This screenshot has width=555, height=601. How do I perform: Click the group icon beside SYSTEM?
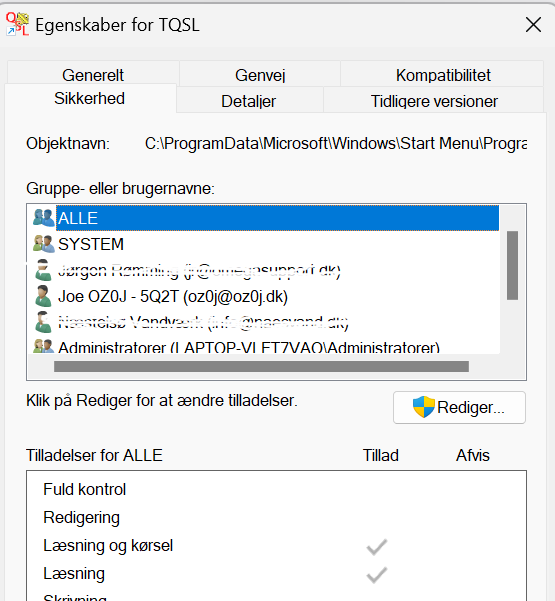point(43,244)
